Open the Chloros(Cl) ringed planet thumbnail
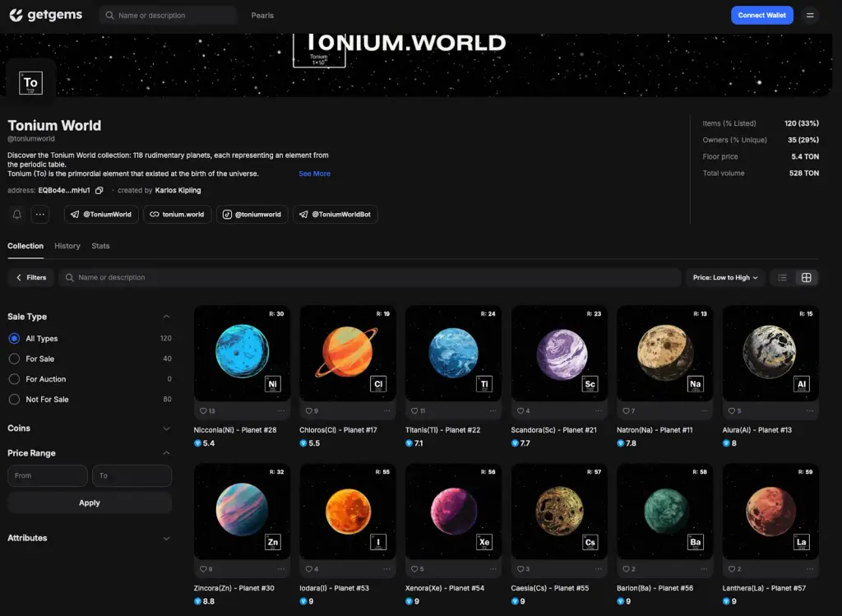Screen dimensions: 842x616 coord(348,353)
